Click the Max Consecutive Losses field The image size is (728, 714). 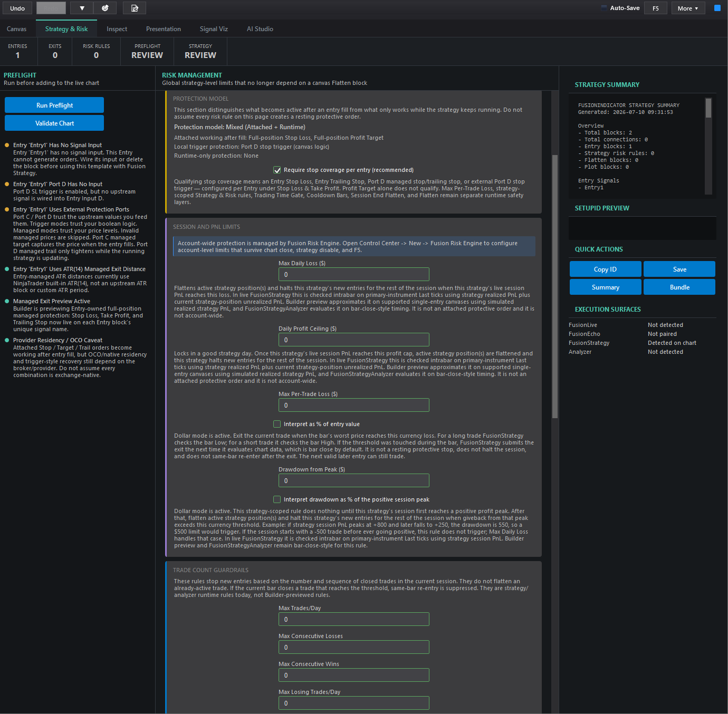tap(353, 647)
